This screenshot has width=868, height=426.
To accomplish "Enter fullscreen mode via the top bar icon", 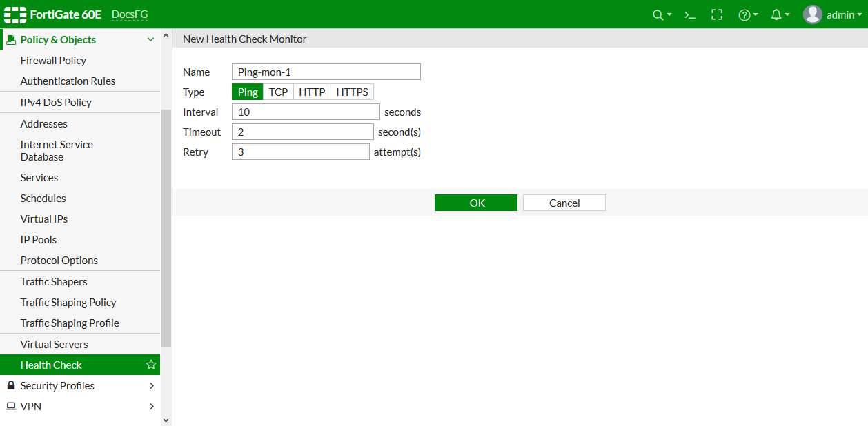I will click(717, 14).
